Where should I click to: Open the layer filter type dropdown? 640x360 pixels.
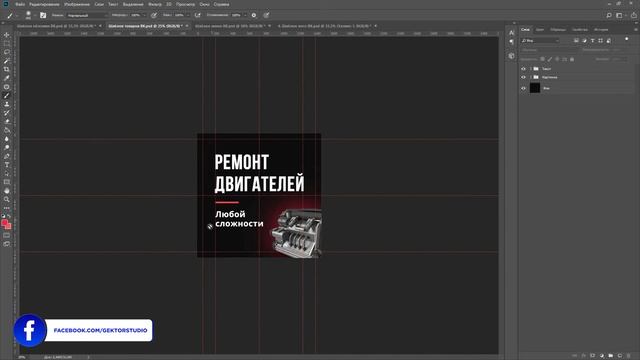point(540,40)
